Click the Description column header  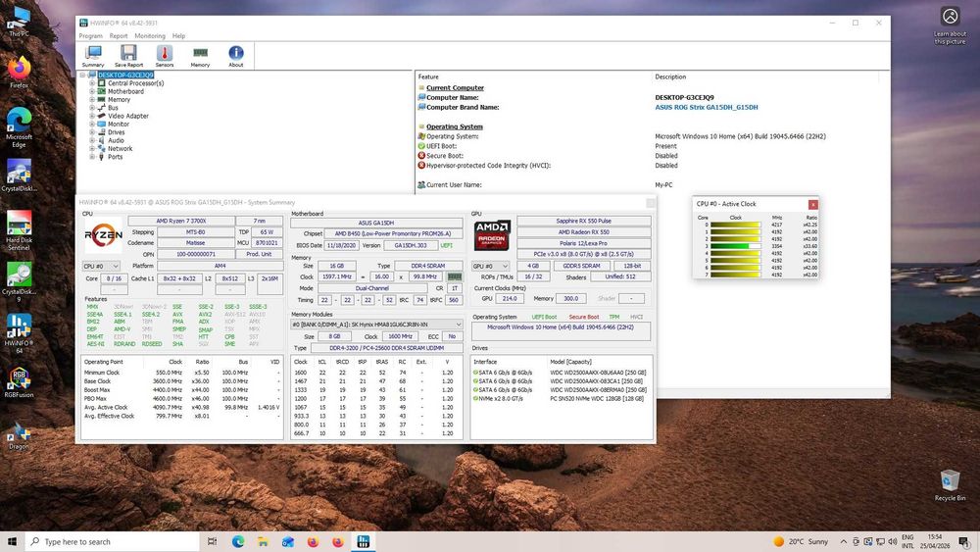point(670,76)
